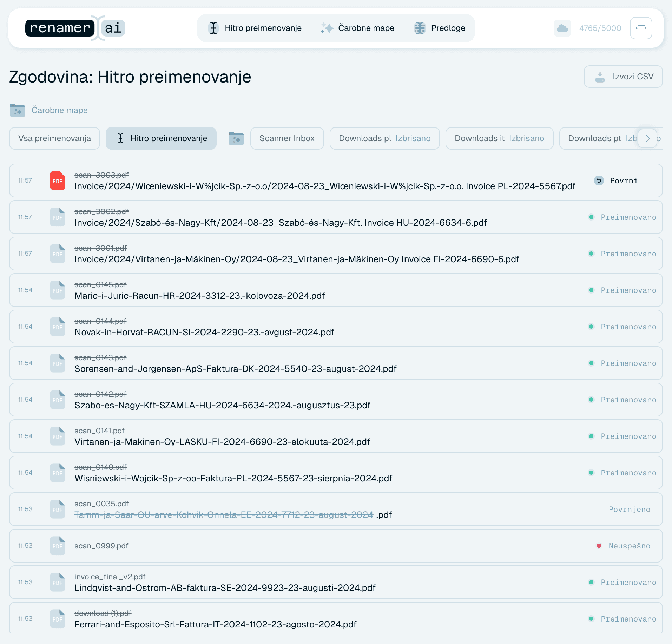Click PDF icon for scan_0141.pdf row
Image resolution: width=672 pixels, height=644 pixels.
pos(58,436)
